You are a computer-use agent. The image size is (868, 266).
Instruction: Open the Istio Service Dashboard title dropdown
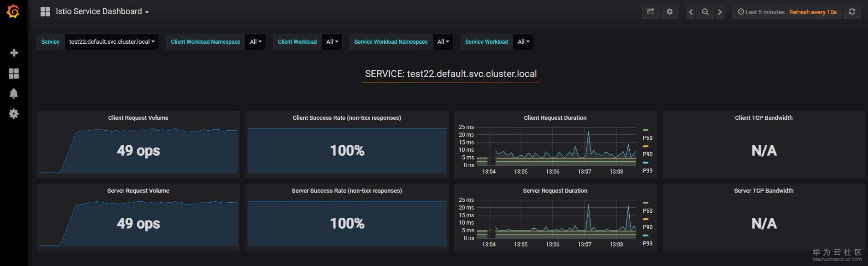click(102, 12)
